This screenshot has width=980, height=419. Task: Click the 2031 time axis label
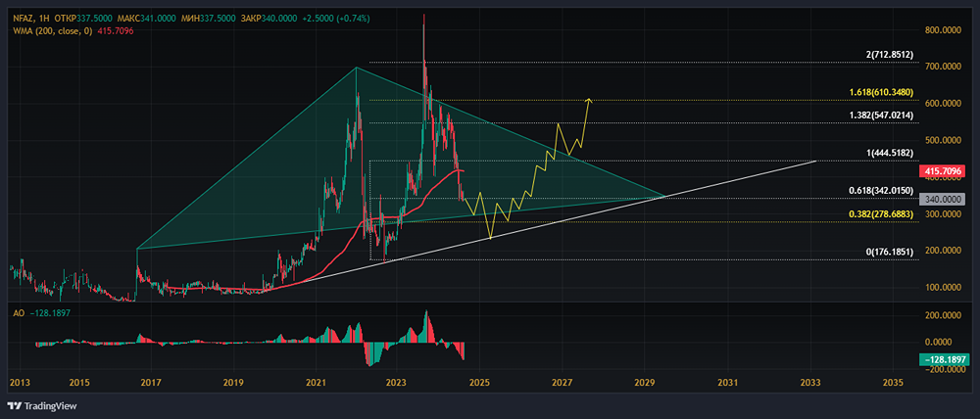coord(727,382)
